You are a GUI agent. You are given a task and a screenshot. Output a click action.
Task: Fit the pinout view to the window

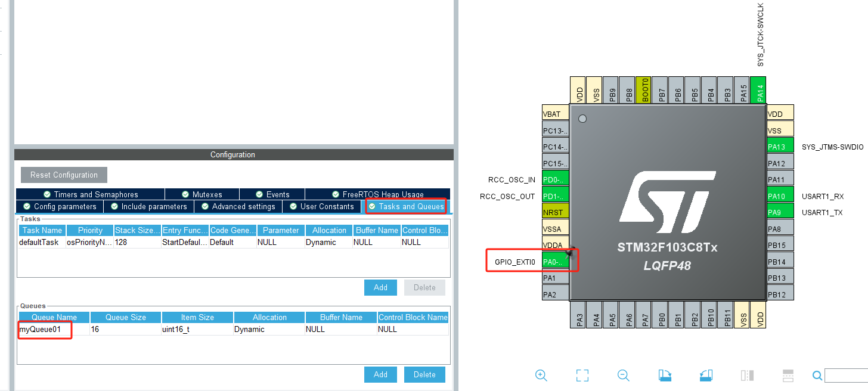click(582, 375)
